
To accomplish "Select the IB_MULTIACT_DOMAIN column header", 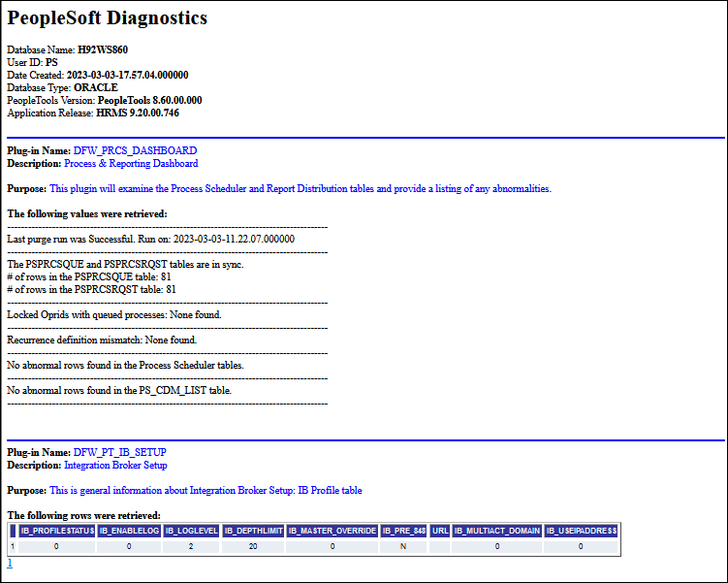I will tap(496, 531).
